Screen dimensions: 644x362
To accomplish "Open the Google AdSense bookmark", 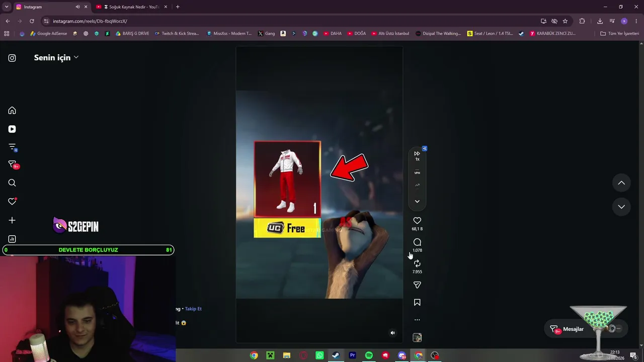I will [x=49, y=34].
